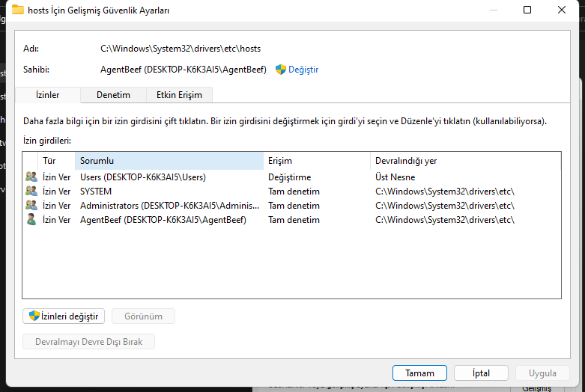Click the Üst Nesne inherited value

click(x=395, y=177)
